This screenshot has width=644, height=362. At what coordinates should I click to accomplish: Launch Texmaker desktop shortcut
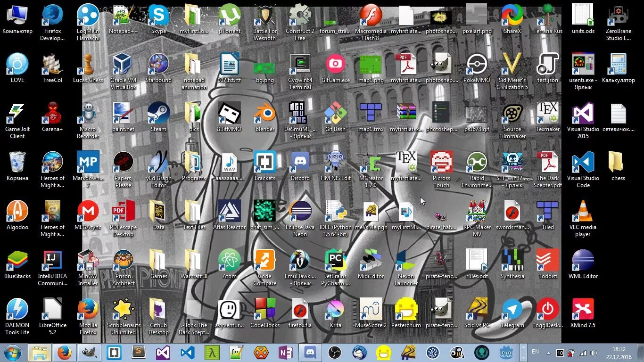pos(548,118)
